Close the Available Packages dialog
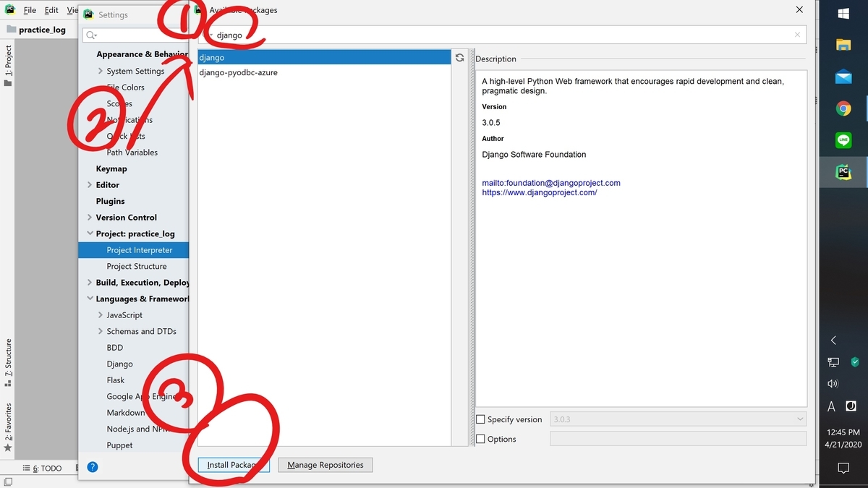The height and width of the screenshot is (488, 868). [799, 10]
